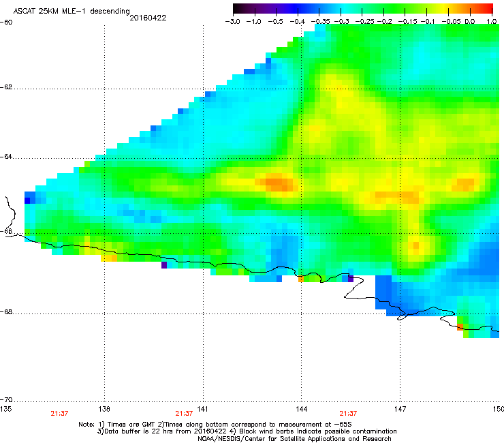Click the "147" longitude axis label
Viewport: 504px width, 443px height.
(x=400, y=409)
